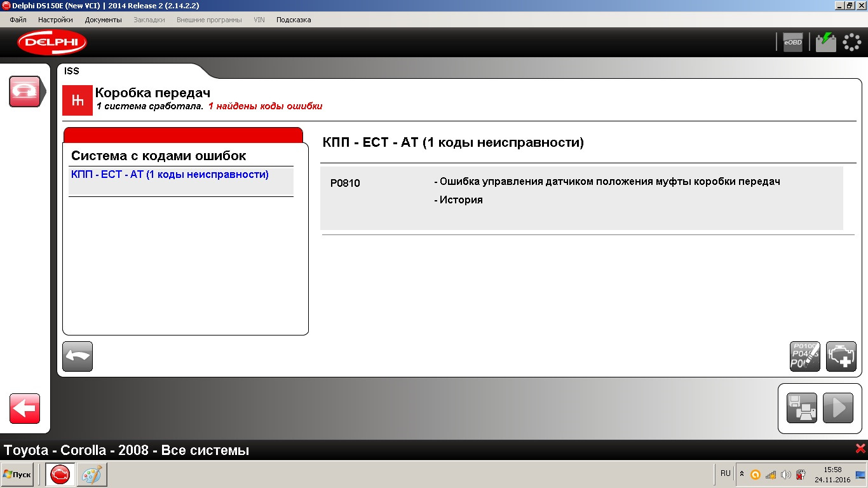Viewport: 868px width, 488px height.
Task: Click the Avast tray icon
Action: pyautogui.click(x=756, y=474)
